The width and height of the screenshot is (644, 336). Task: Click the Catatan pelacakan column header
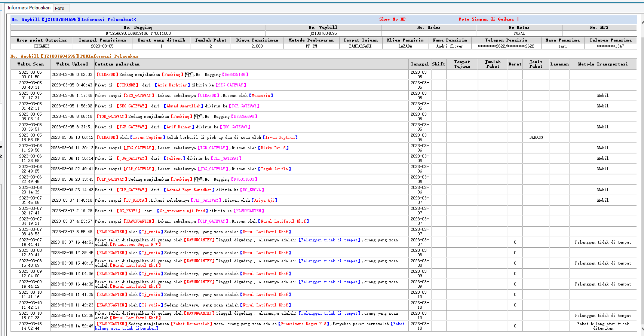pos(251,64)
